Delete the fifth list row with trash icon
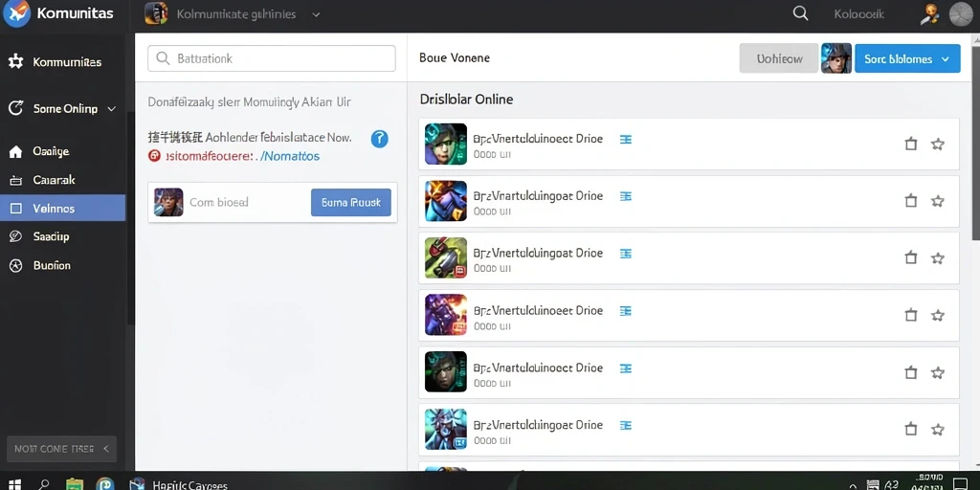Screen dimensions: 980x490 pos(911,372)
